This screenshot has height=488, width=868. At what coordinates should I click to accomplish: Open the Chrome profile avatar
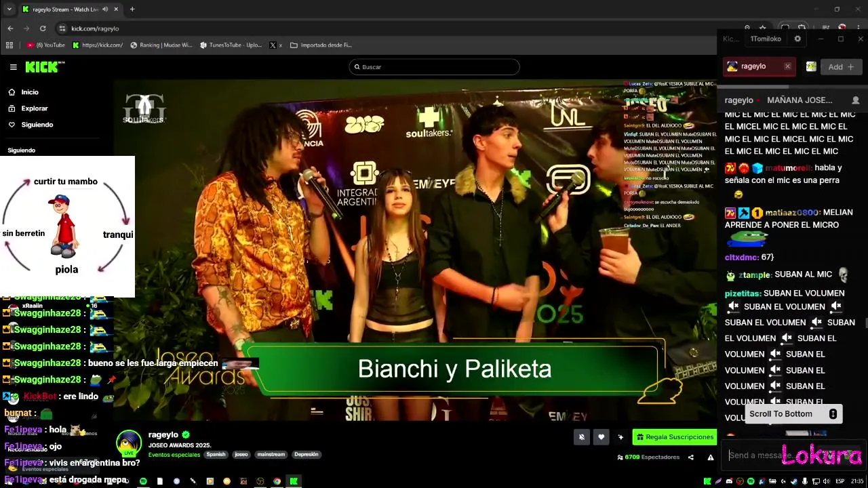tap(842, 28)
